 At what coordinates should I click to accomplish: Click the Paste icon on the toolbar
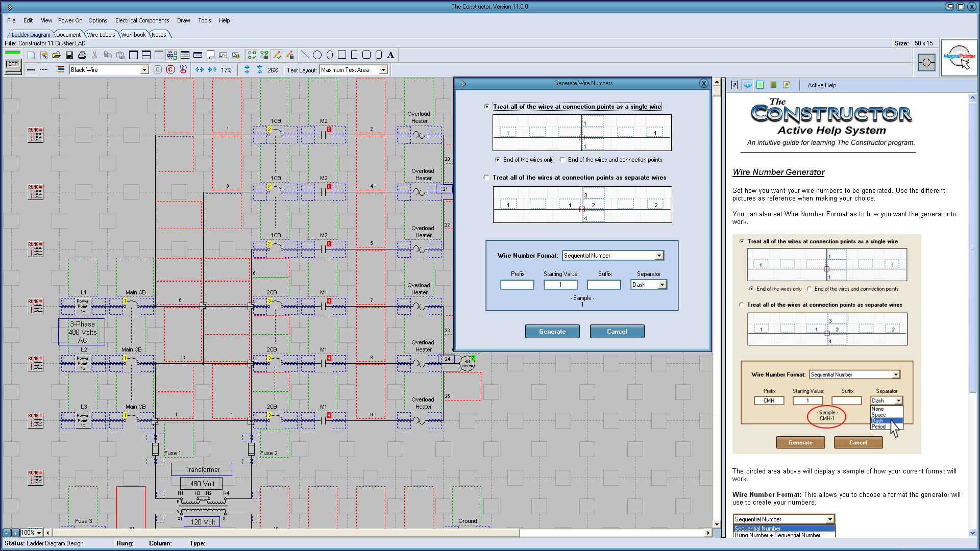[x=120, y=55]
